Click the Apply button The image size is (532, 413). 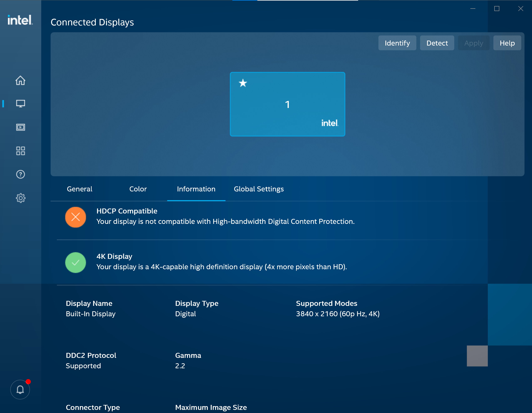point(473,43)
